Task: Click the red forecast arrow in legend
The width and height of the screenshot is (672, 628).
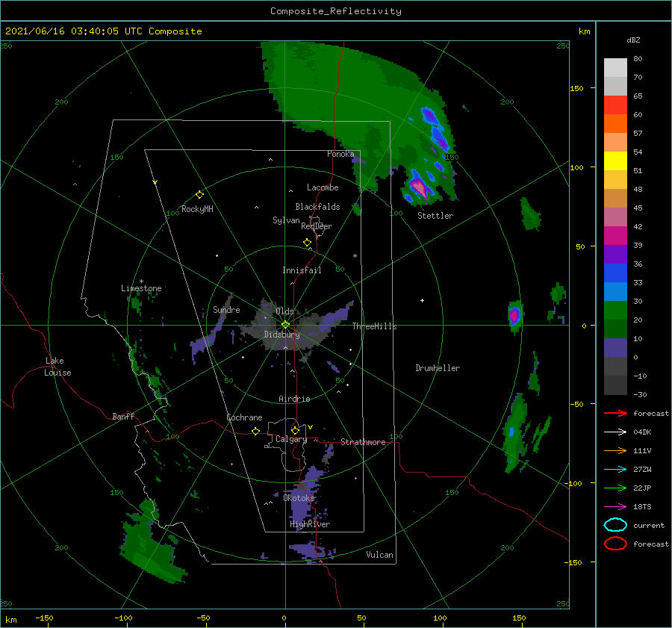Action: 615,413
